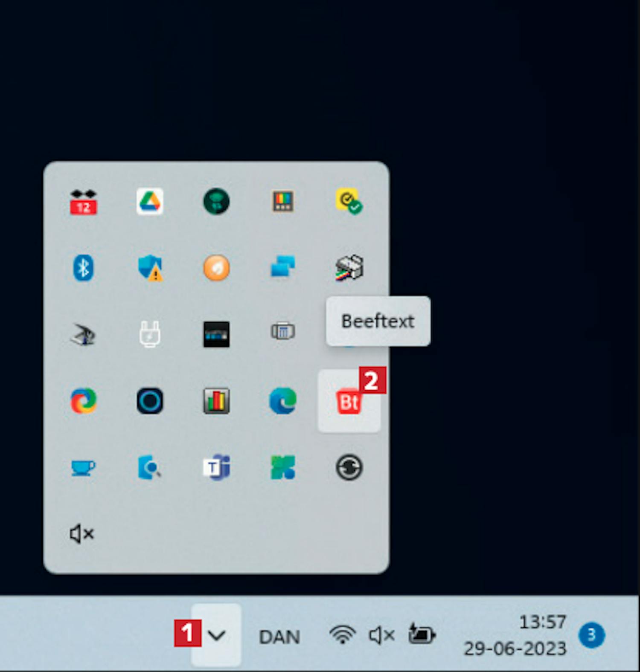
Task: Open notifications via the blue 3 badge
Action: 591,635
